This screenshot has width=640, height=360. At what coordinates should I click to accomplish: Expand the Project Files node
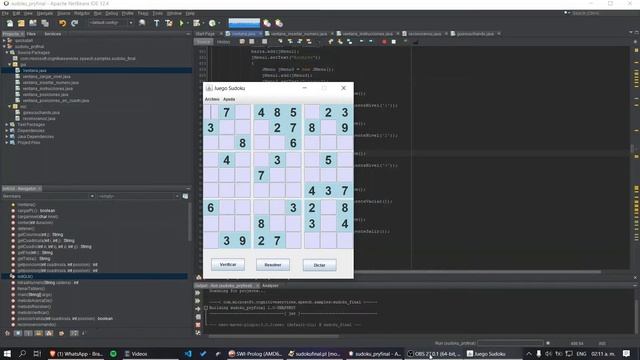7,142
